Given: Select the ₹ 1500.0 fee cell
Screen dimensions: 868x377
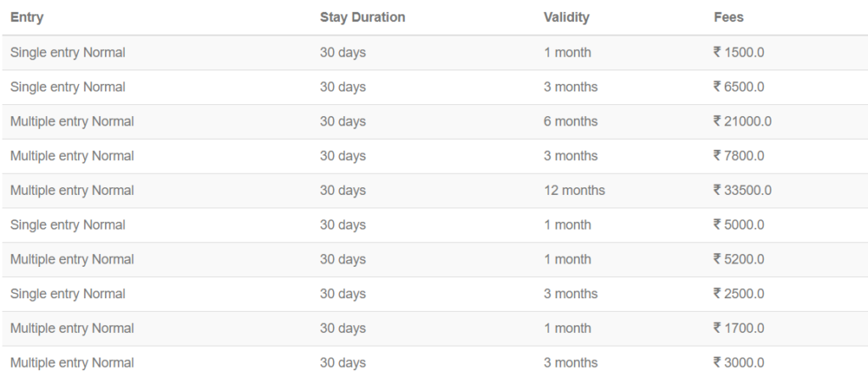Looking at the screenshot, I should pos(739,53).
